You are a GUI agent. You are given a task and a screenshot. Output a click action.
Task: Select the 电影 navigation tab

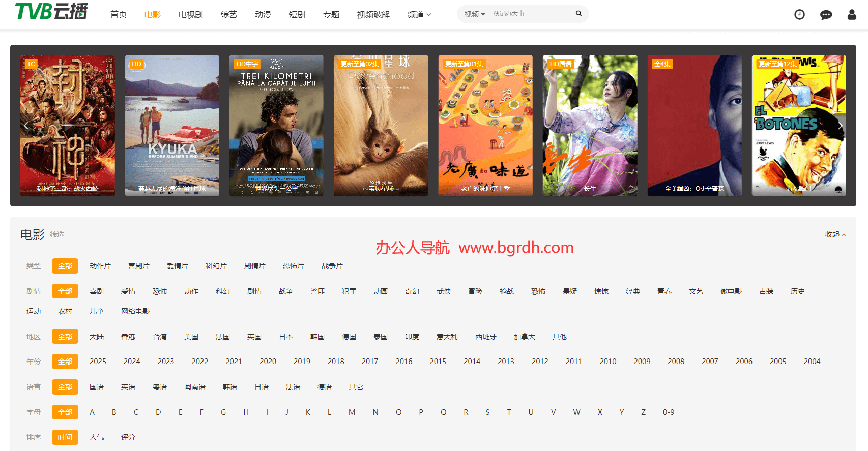click(153, 15)
